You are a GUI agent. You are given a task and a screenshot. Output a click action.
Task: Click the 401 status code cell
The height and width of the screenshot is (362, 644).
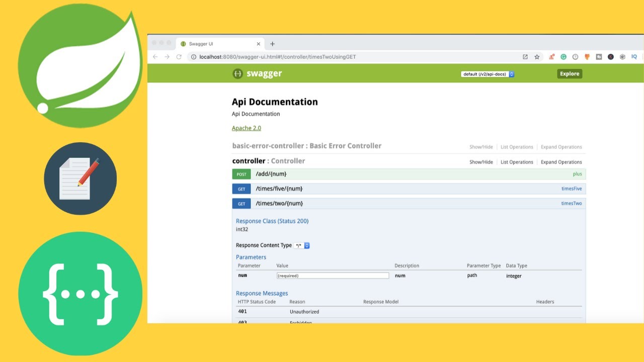point(243,311)
